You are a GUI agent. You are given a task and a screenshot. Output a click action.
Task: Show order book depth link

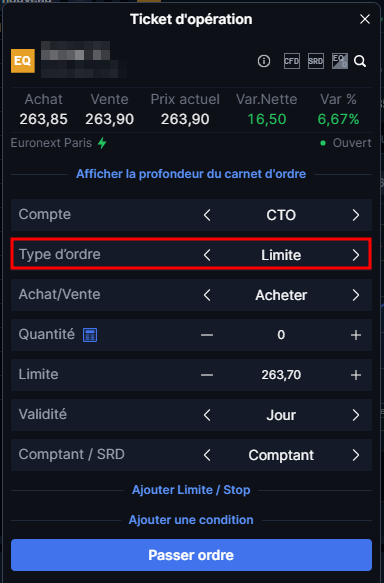point(191,174)
